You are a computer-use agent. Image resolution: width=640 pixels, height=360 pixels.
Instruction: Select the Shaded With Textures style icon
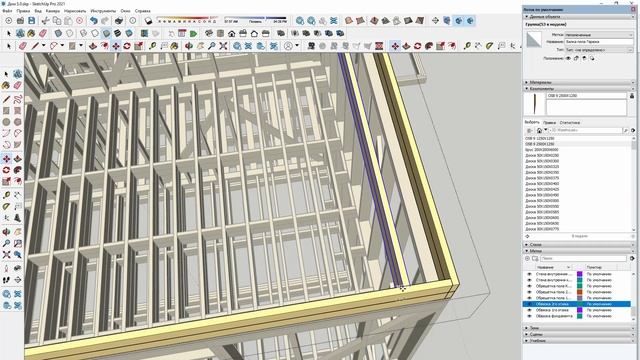118,33
